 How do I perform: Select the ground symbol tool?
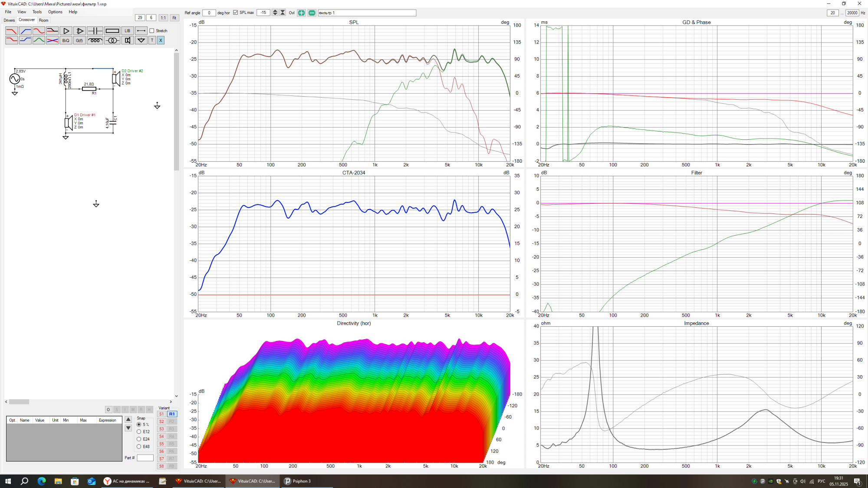click(x=141, y=40)
